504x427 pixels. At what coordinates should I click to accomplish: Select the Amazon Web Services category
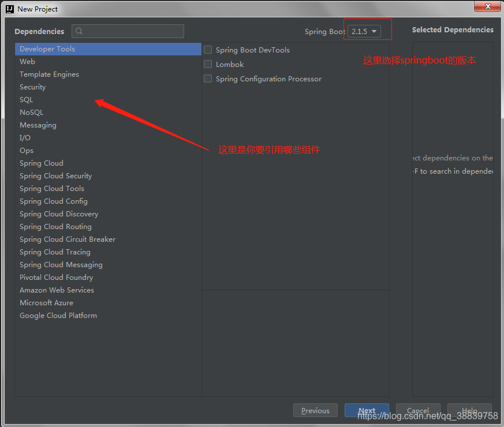pos(108,290)
